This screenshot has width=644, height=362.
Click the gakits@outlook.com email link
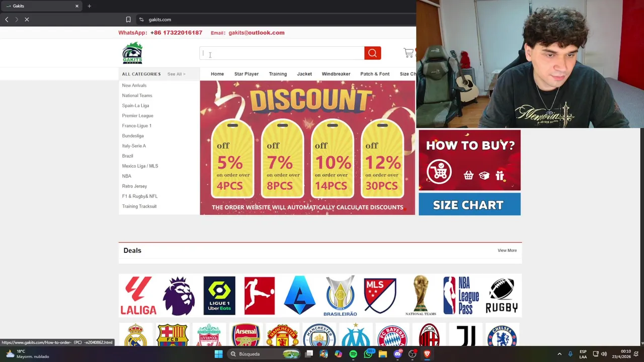pyautogui.click(x=257, y=33)
